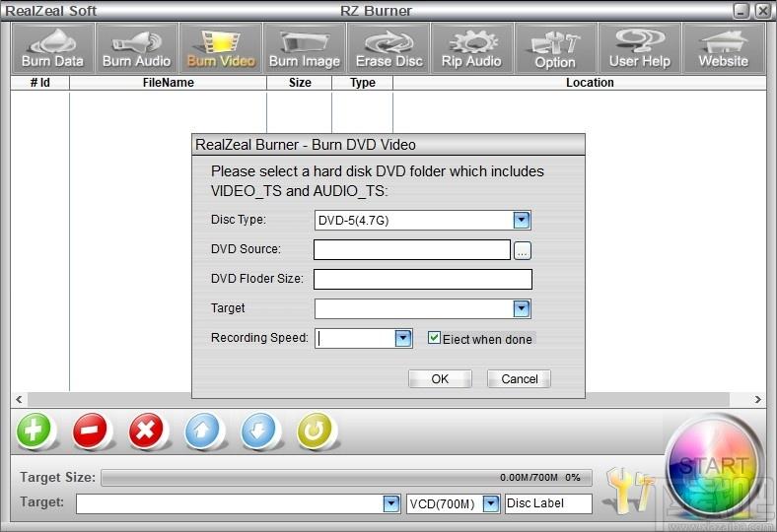Click the left scroll arrow
This screenshot has width=777, height=532.
click(19, 399)
